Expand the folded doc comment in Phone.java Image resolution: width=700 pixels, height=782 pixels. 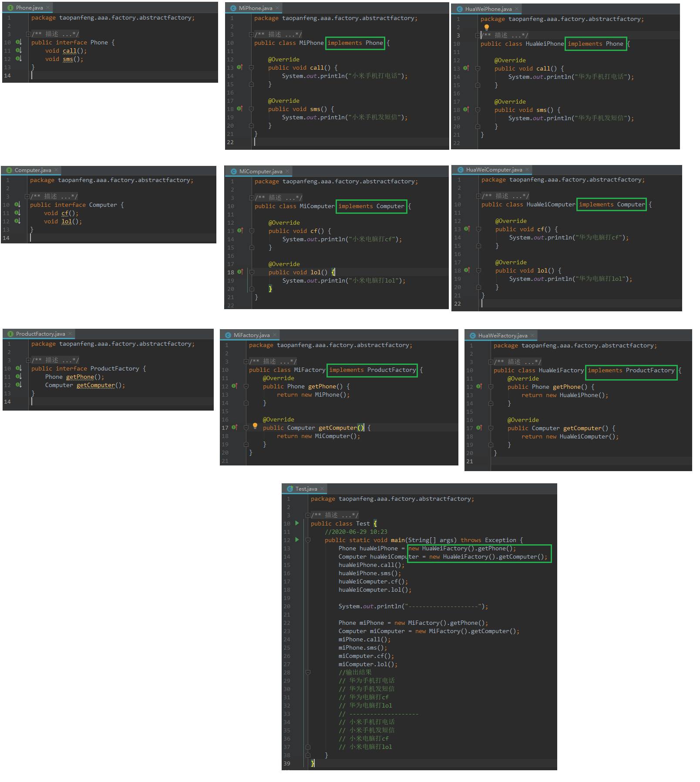pos(28,34)
